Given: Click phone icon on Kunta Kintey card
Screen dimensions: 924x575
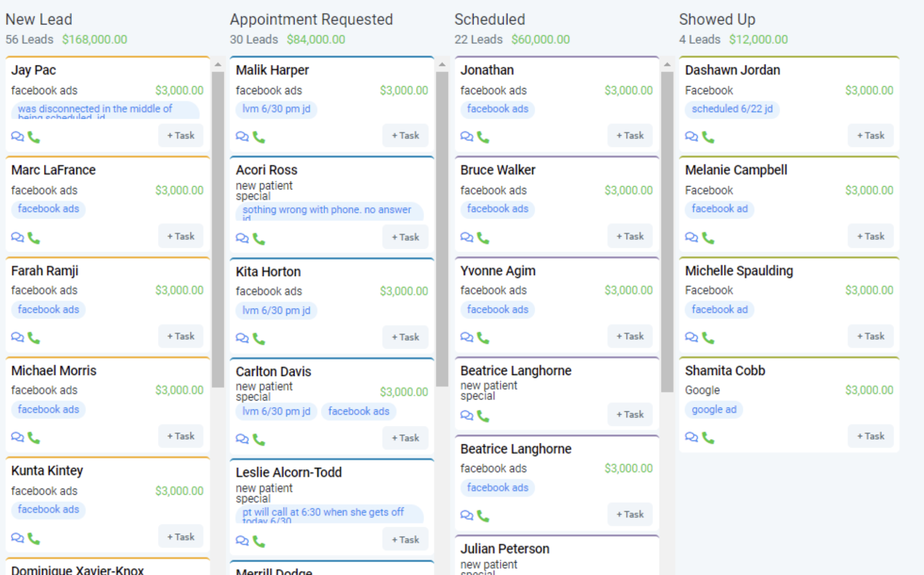Looking at the screenshot, I should [33, 538].
